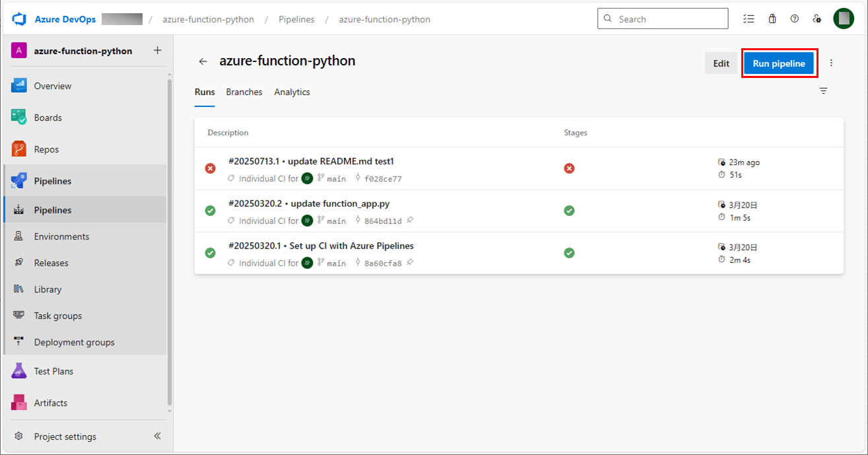Click the Pipelines breadcrumb link
The height and width of the screenshot is (455, 868).
(296, 19)
